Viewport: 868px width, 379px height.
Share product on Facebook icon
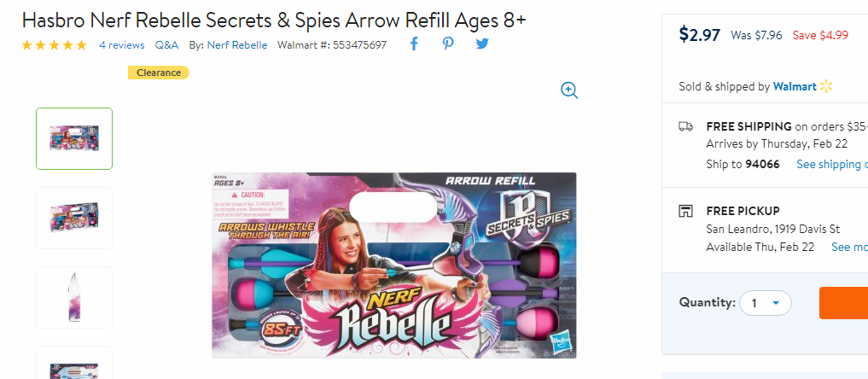414,44
